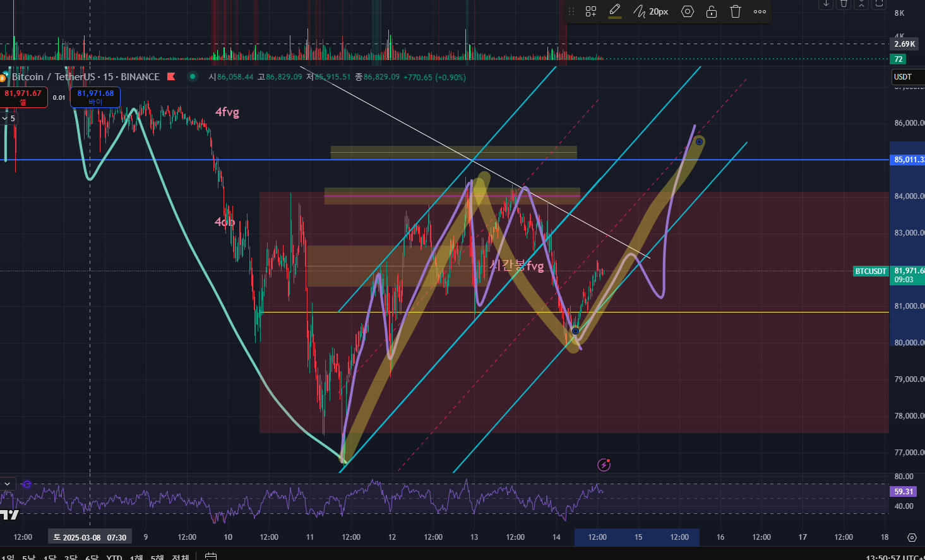Open chart settings gear near time axis
Image resolution: width=925 pixels, height=560 pixels.
click(912, 537)
